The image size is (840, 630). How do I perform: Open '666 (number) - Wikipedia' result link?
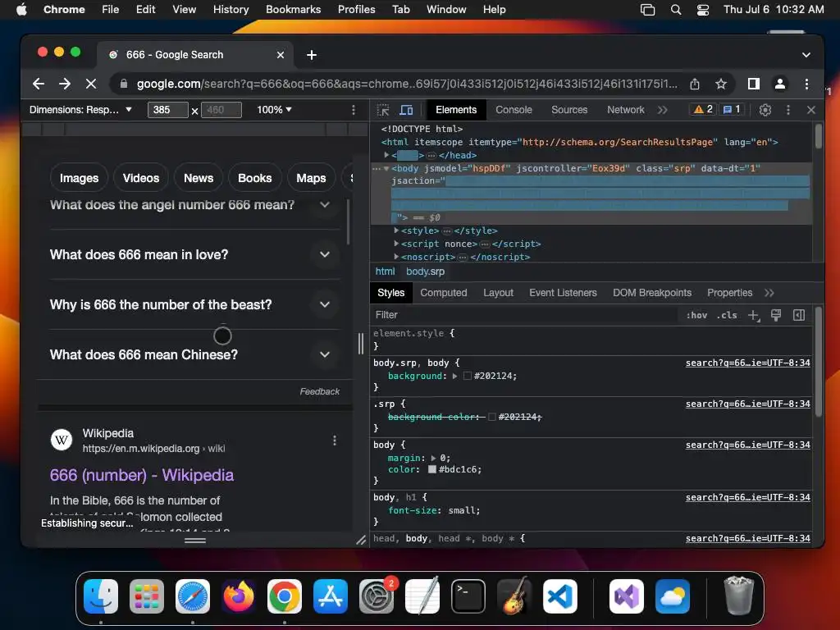coord(142,475)
